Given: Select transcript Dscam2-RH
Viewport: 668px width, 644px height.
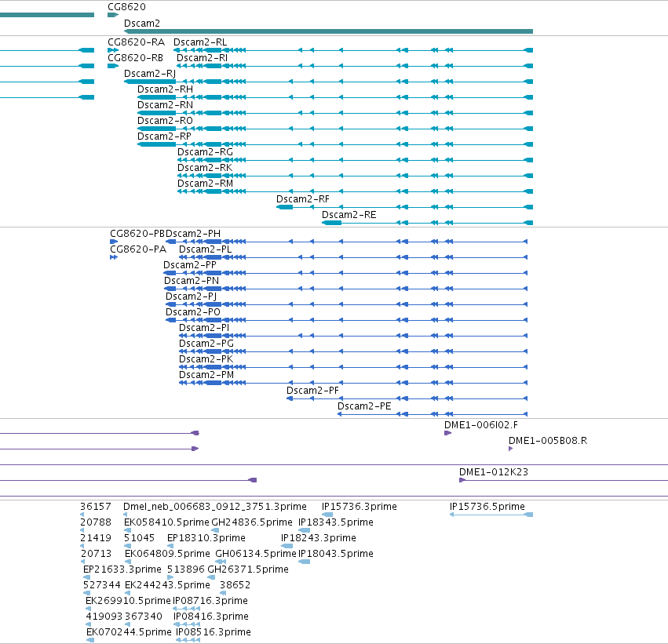Looking at the screenshot, I should click(165, 89).
